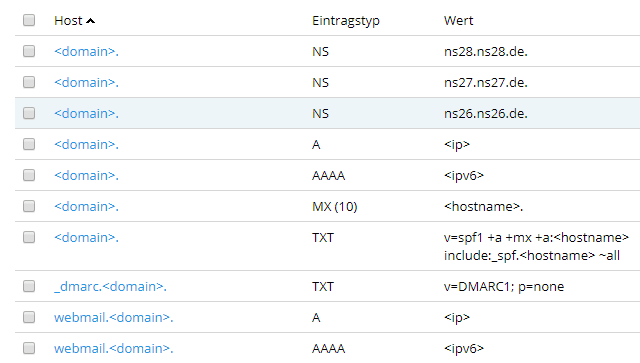Open the _dmarc.<domain>. record link
The image size is (640, 363).
[110, 287]
